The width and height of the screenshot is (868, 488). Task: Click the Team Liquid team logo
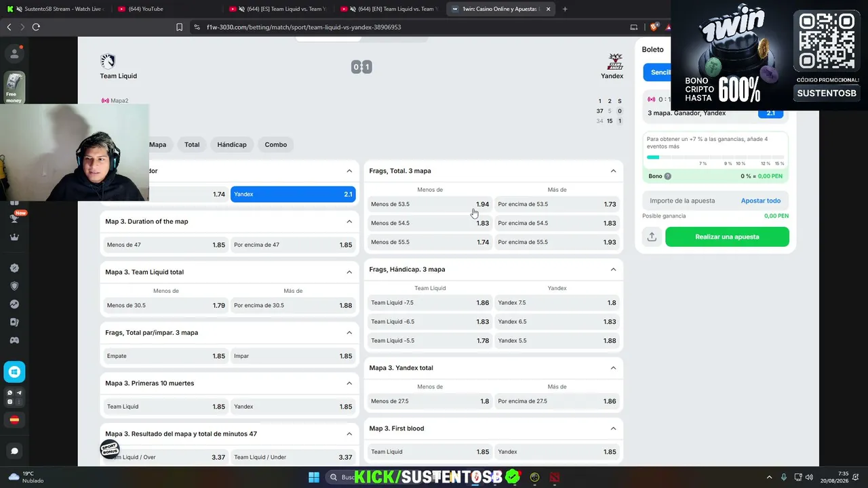pos(108,62)
